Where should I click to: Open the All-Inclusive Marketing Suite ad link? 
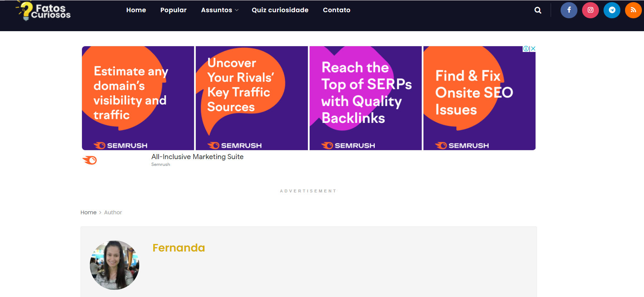tap(197, 157)
